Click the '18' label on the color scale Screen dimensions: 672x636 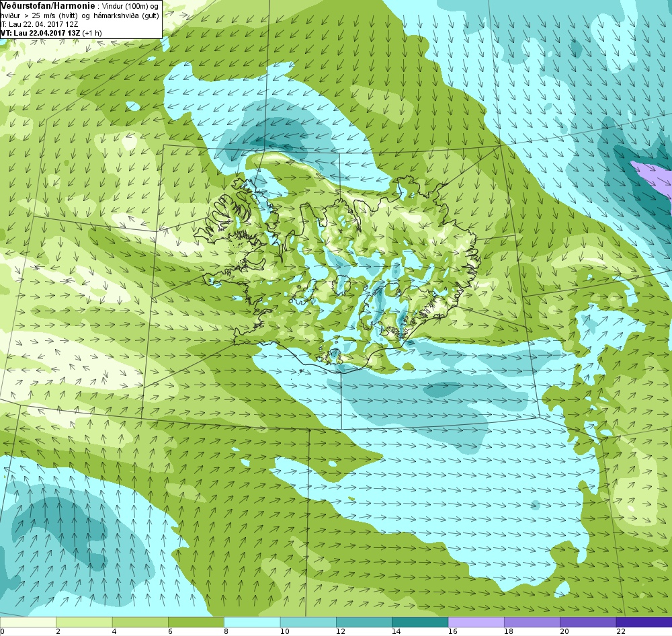pos(508,631)
